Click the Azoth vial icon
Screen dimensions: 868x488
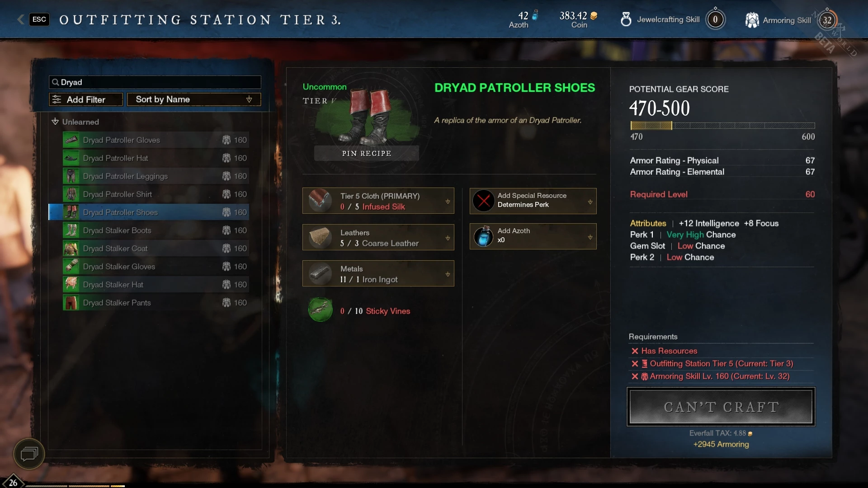pyautogui.click(x=483, y=236)
